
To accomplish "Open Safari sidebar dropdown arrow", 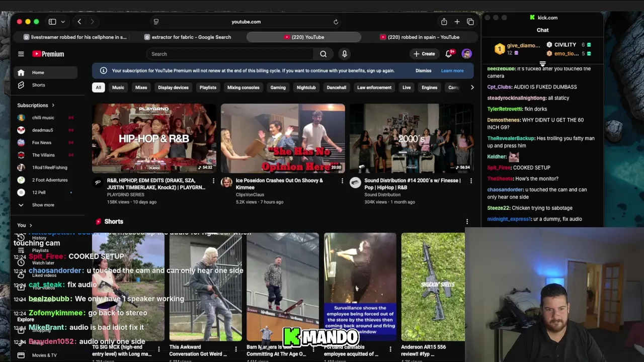I will tap(63, 22).
